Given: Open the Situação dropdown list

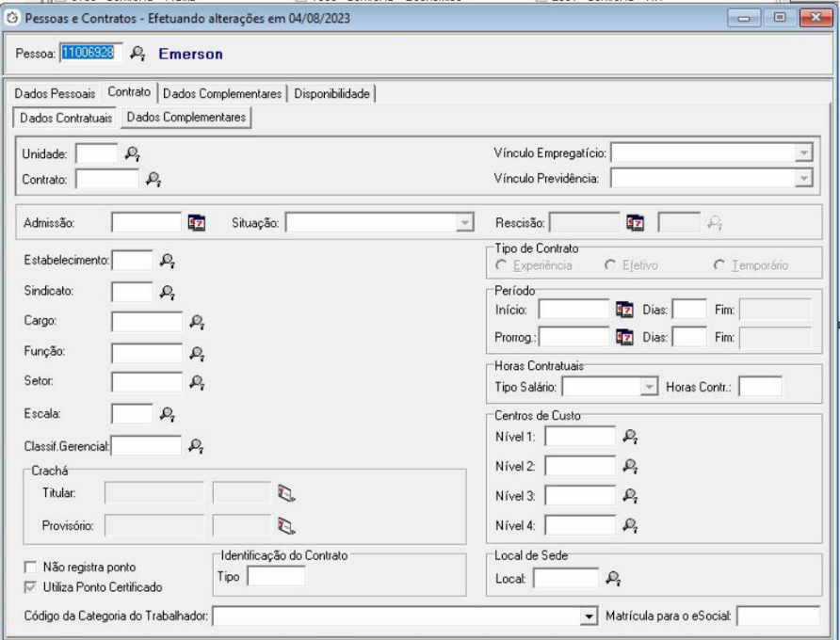Looking at the screenshot, I should [x=463, y=223].
